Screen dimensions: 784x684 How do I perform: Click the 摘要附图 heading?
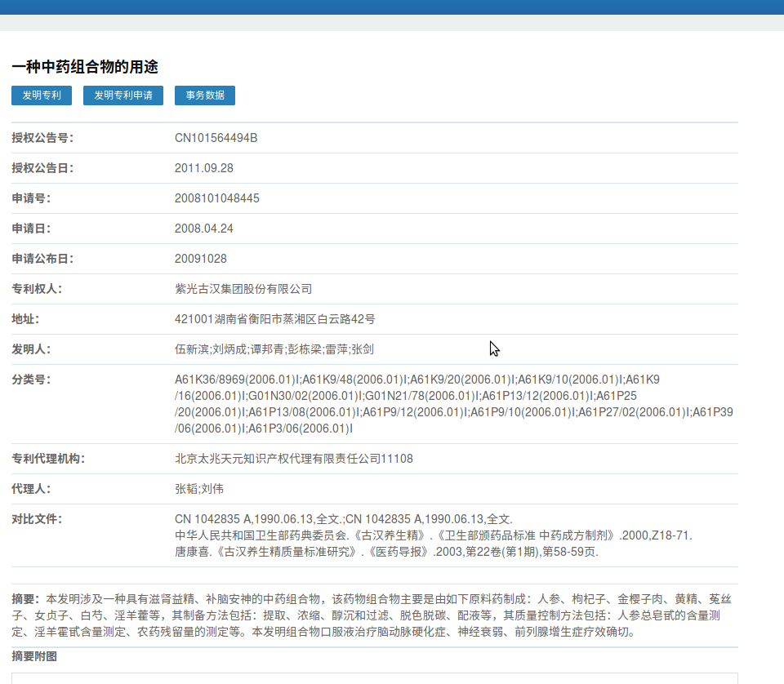pyautogui.click(x=34, y=656)
